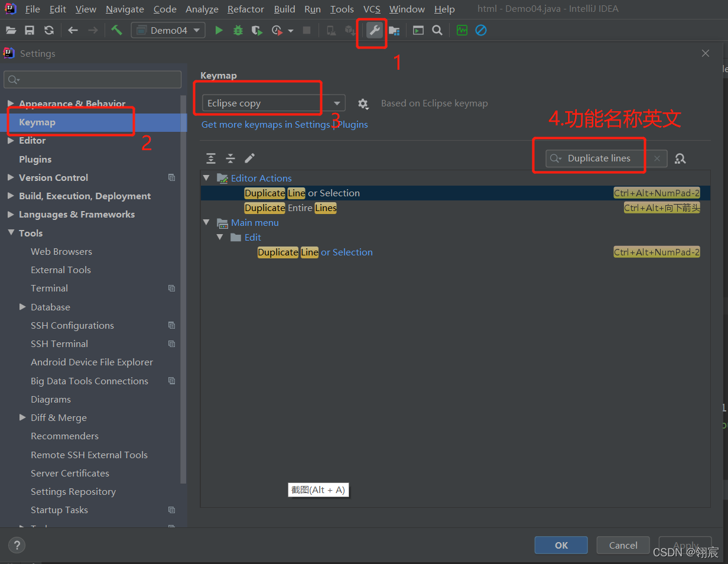Screen dimensions: 728x564
Task: Click the Search Everywhere magnifier icon
Action: (437, 30)
